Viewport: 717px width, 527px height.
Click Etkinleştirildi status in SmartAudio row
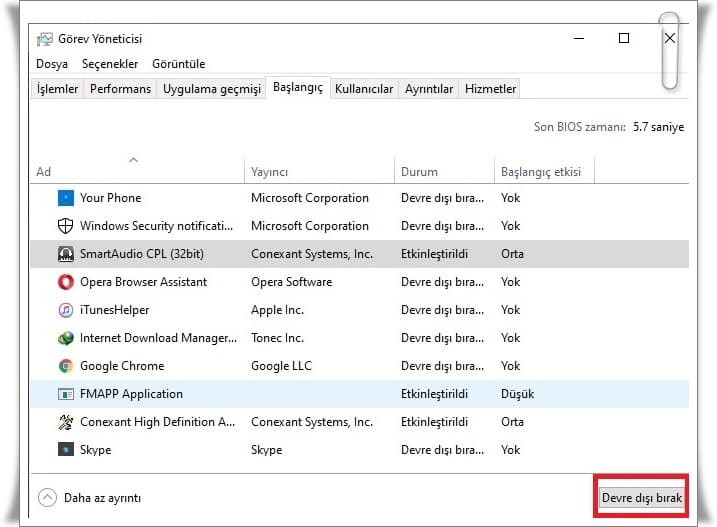tap(434, 254)
